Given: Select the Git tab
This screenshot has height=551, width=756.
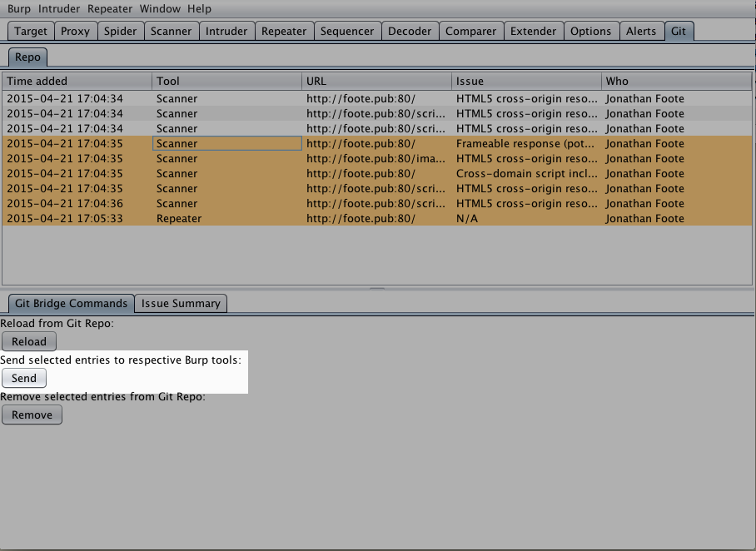Looking at the screenshot, I should coord(679,31).
